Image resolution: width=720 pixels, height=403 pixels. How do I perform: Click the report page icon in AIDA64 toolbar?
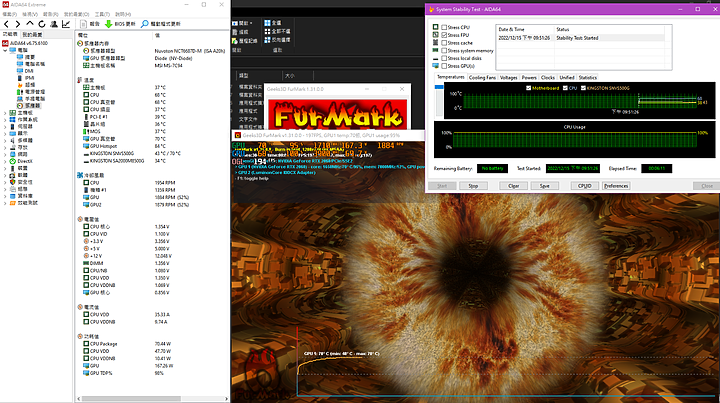click(84, 24)
